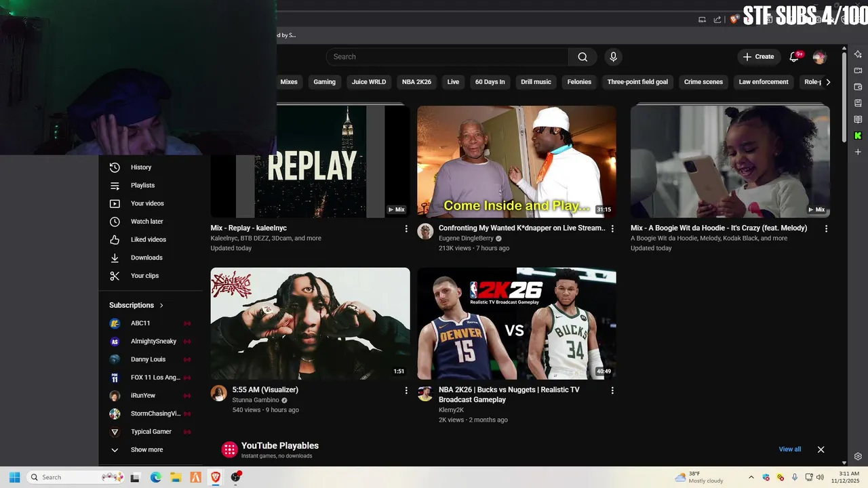This screenshot has width=868, height=488.
Task: Click the share page icon in address bar
Action: tap(717, 20)
